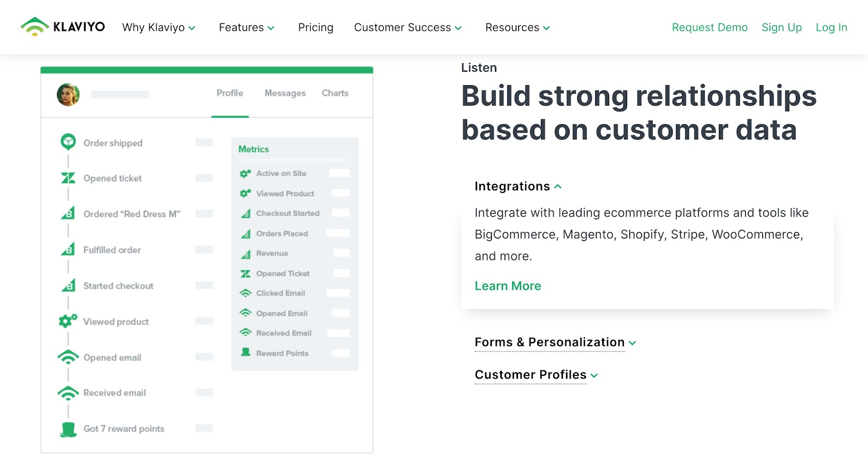Click the Klaviyo logo

point(62,27)
